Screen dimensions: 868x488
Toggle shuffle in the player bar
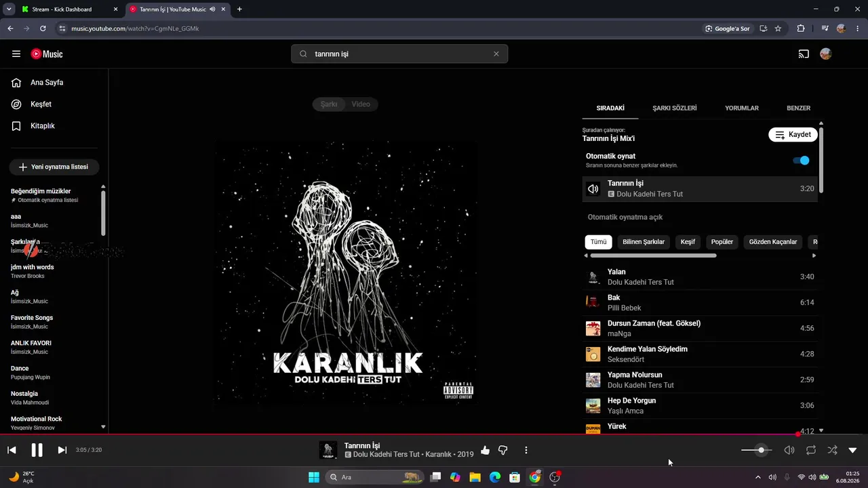(x=832, y=450)
